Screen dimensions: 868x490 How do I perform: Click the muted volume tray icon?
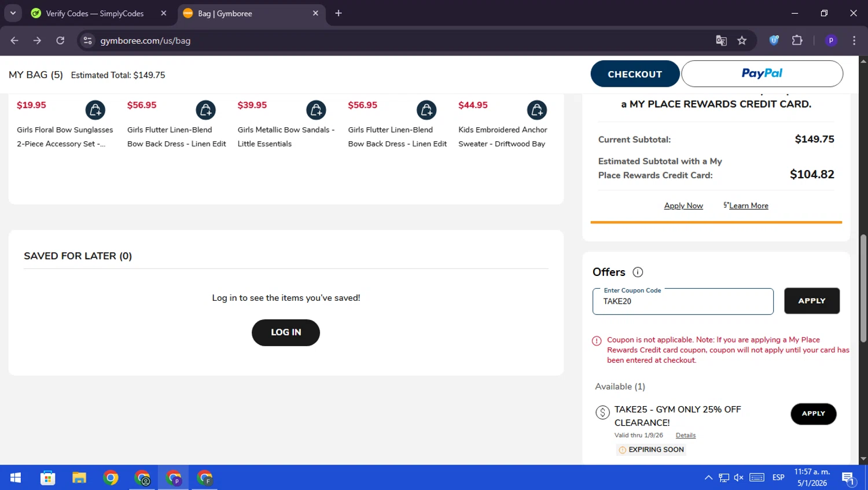tap(738, 478)
